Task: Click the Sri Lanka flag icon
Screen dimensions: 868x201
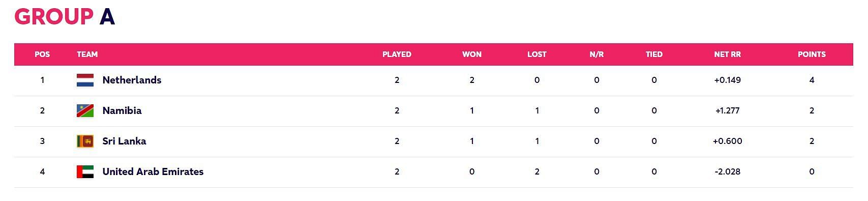Action: pyautogui.click(x=85, y=141)
